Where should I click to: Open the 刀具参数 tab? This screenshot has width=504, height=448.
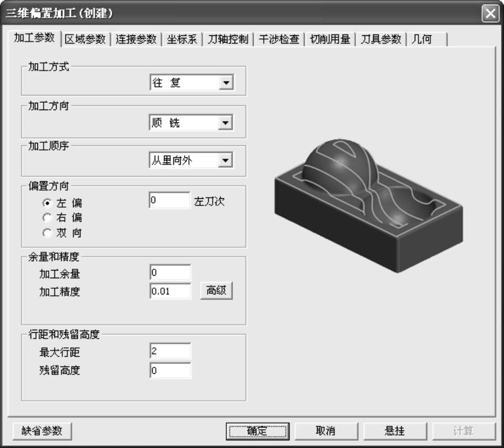click(381, 39)
